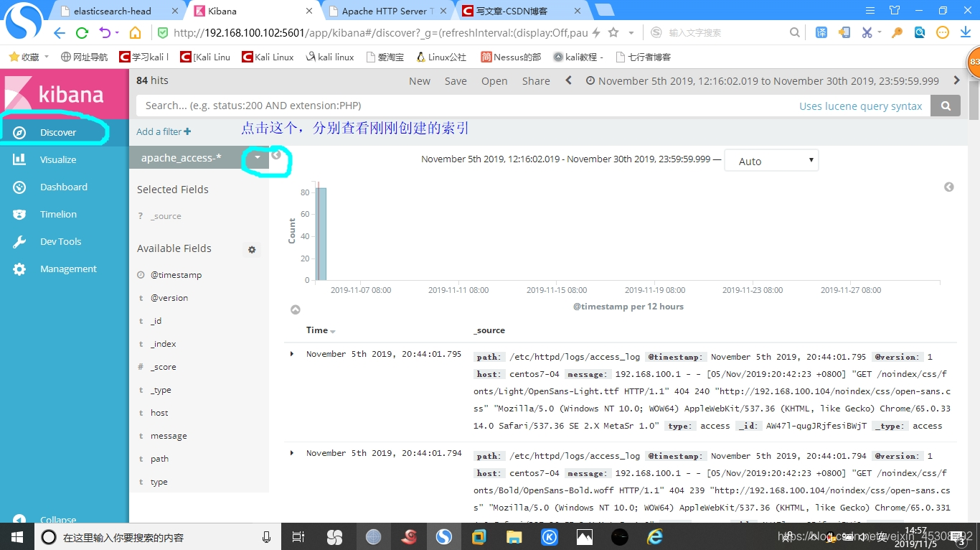
Task: Click the magnifier search submit button
Action: click(946, 106)
